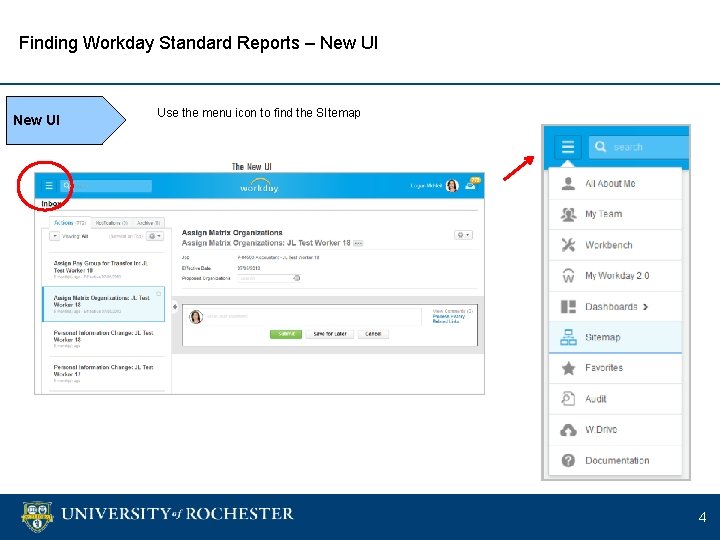This screenshot has height=540, width=720.
Task: Open Workbench via the wrench icon
Action: tap(568, 245)
